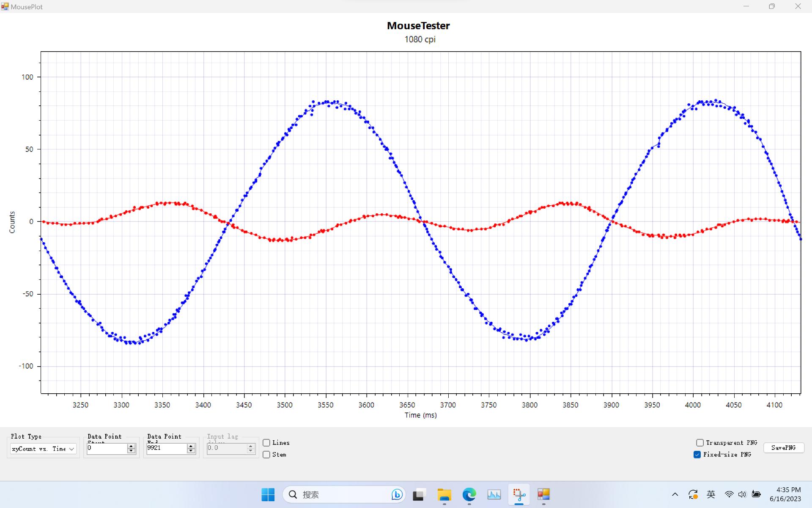Enable the Stem checkbox
812x508 pixels.
[x=266, y=455]
